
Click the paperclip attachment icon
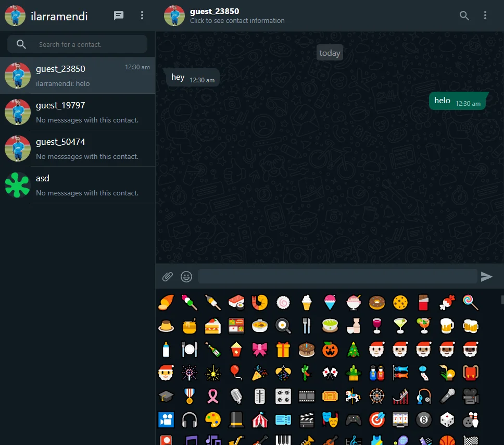coord(168,276)
